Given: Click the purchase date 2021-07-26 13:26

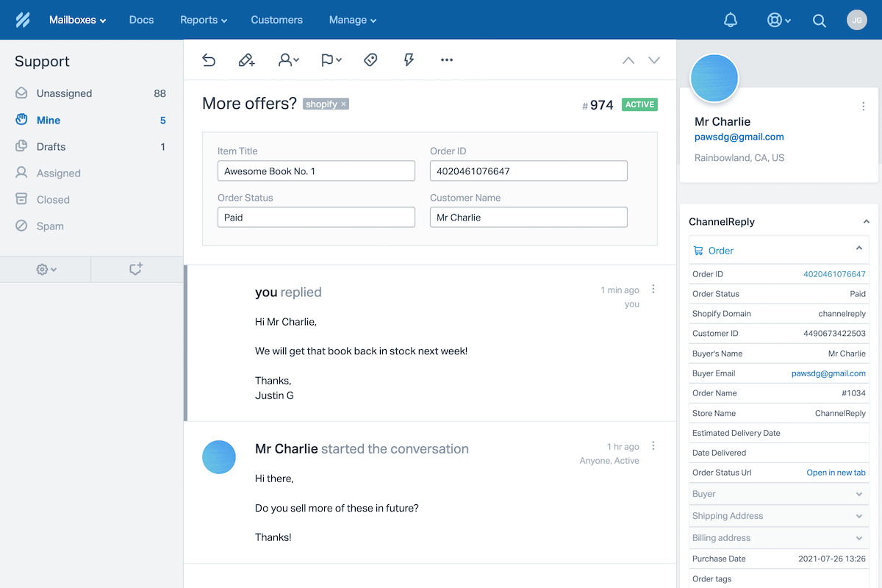Looking at the screenshot, I should (832, 559).
